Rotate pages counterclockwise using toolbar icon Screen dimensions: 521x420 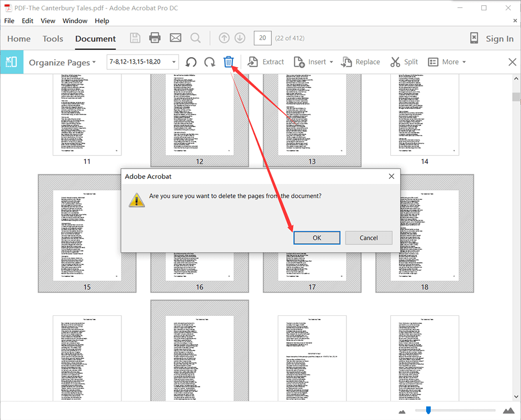point(191,62)
